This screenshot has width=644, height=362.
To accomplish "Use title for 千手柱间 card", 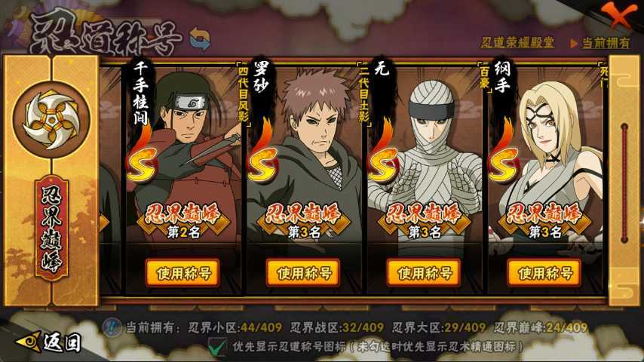I will click(x=182, y=273).
